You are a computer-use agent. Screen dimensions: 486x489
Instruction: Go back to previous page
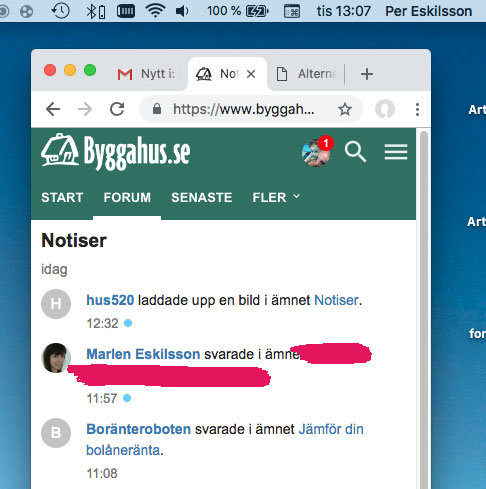click(53, 109)
